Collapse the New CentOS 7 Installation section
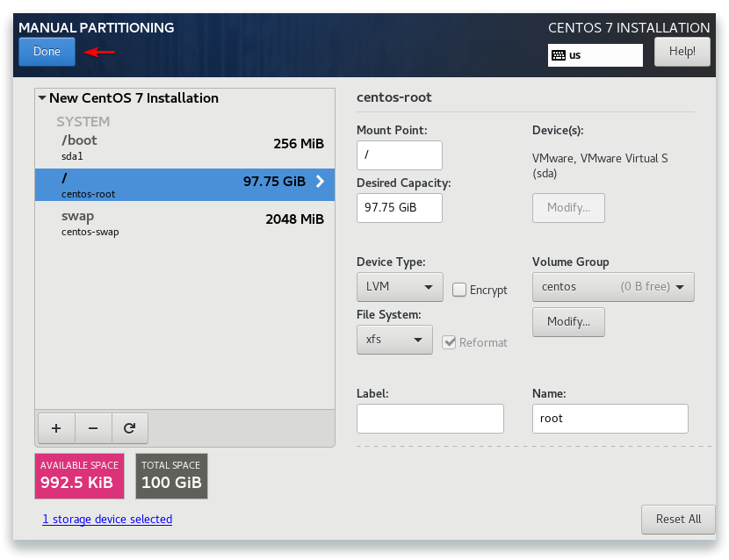Image resolution: width=729 pixels, height=560 pixels. coord(42,98)
